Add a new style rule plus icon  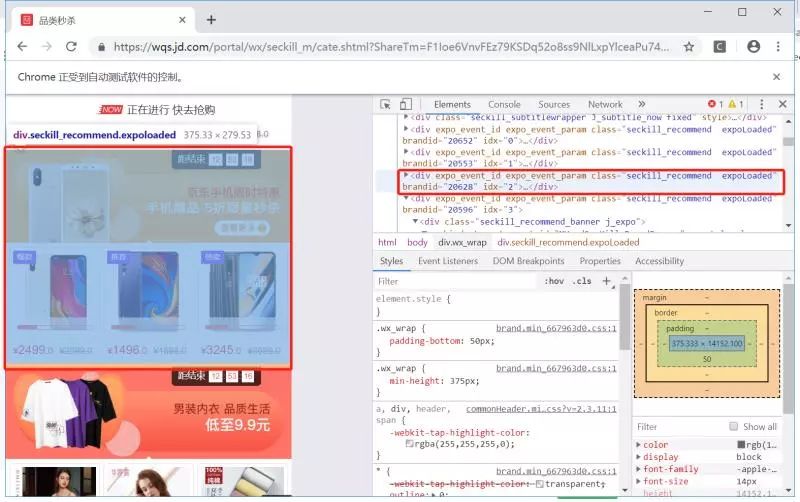(x=606, y=281)
